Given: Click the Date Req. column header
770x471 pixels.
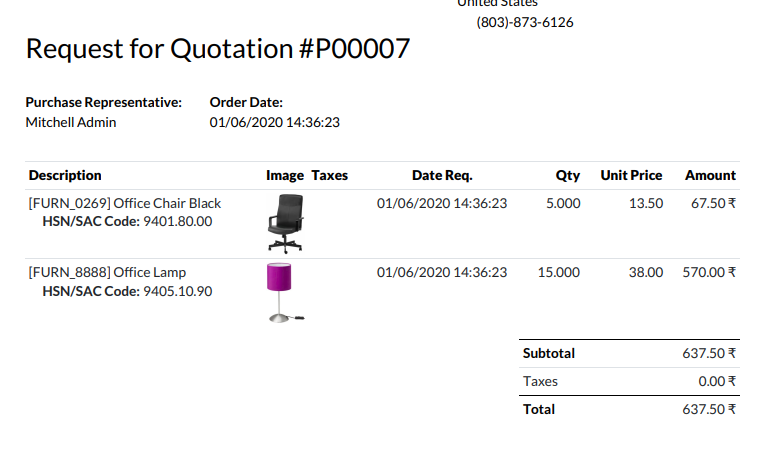Looking at the screenshot, I should [442, 175].
